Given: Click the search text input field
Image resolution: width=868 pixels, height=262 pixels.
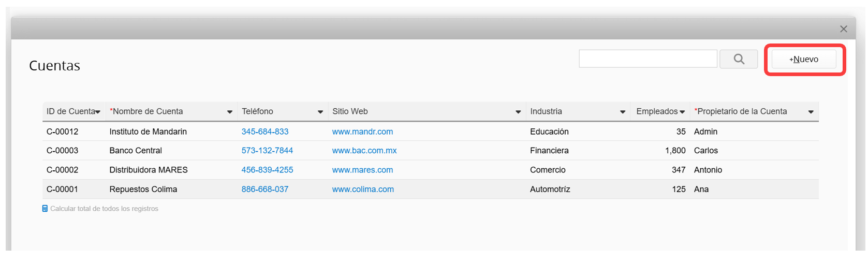Looking at the screenshot, I should 648,59.
